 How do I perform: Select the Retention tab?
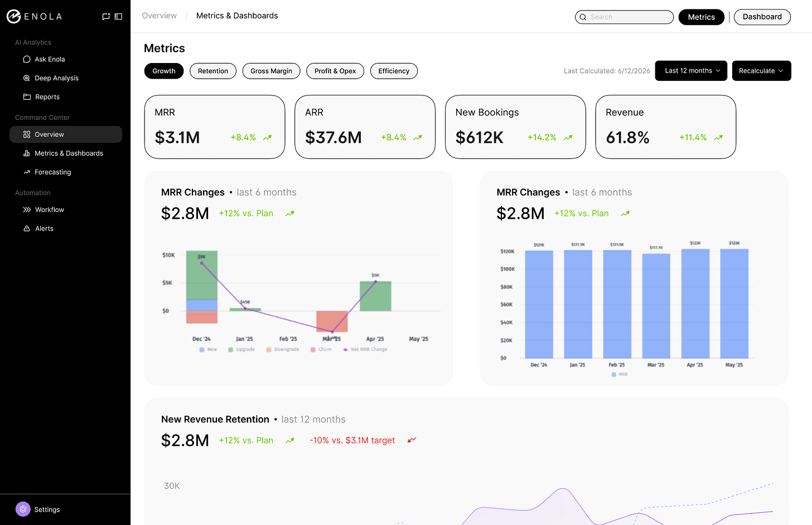[213, 71]
